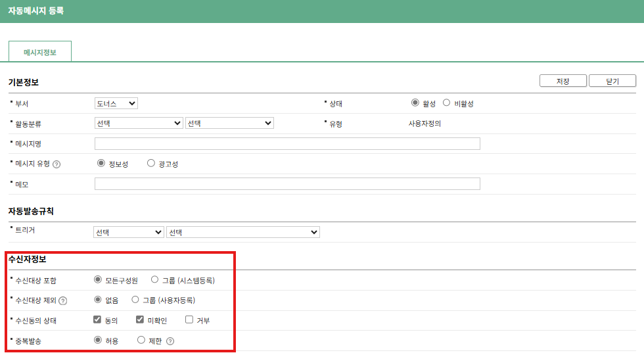
Task: Focus the 메모 input field
Action: pyautogui.click(x=287, y=183)
